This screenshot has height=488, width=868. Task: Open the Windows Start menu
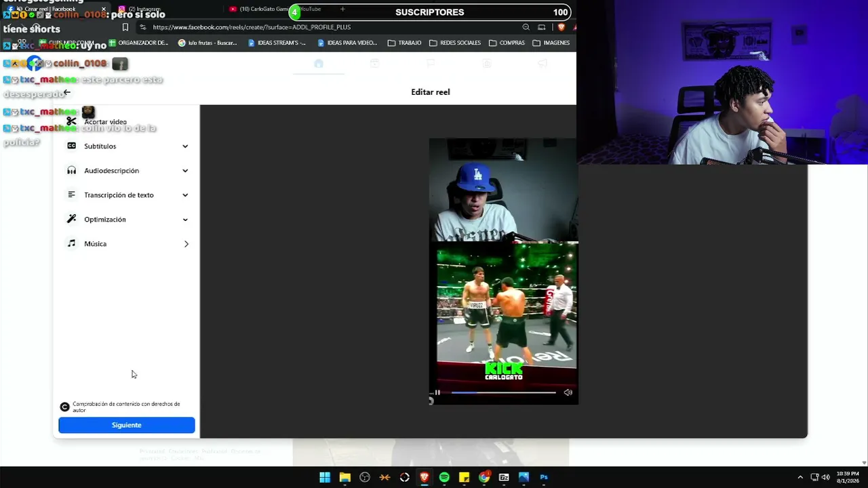tap(325, 477)
